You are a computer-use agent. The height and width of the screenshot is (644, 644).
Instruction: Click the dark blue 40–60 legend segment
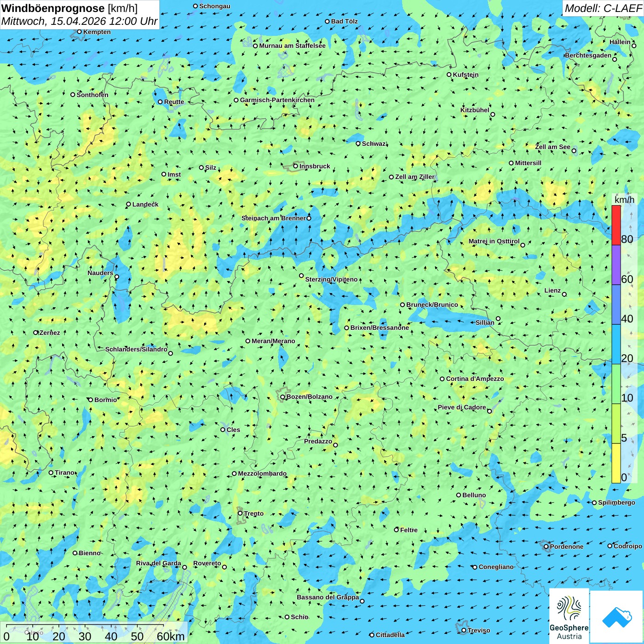616,305
